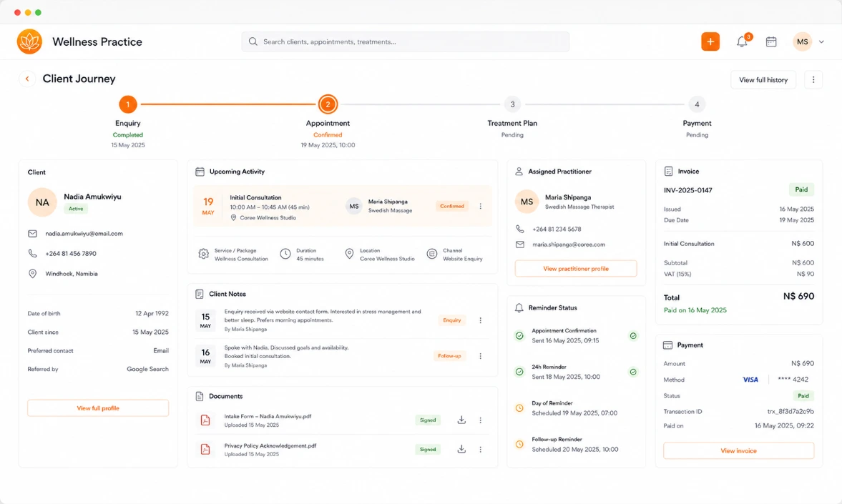Screen dimensions: 842x504
Task: Click the Follow-up tag on 16 May note
Action: (x=449, y=356)
